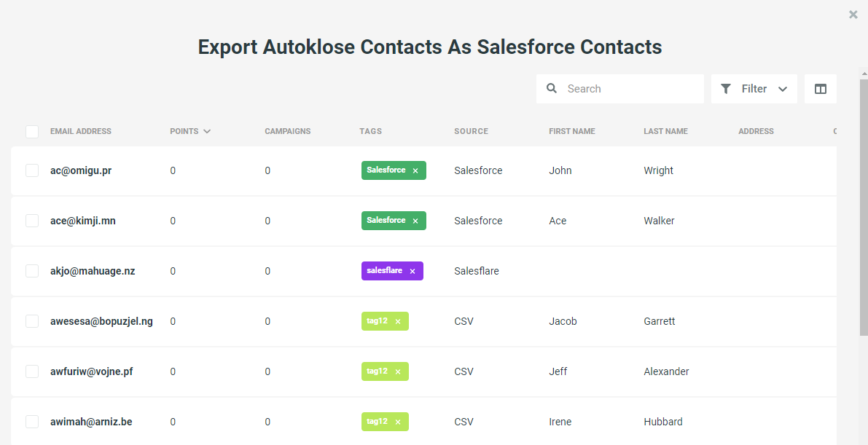The width and height of the screenshot is (868, 445).
Task: Click the tag12 label on awesesa@bopuzjel.ng
Action: [x=377, y=321]
